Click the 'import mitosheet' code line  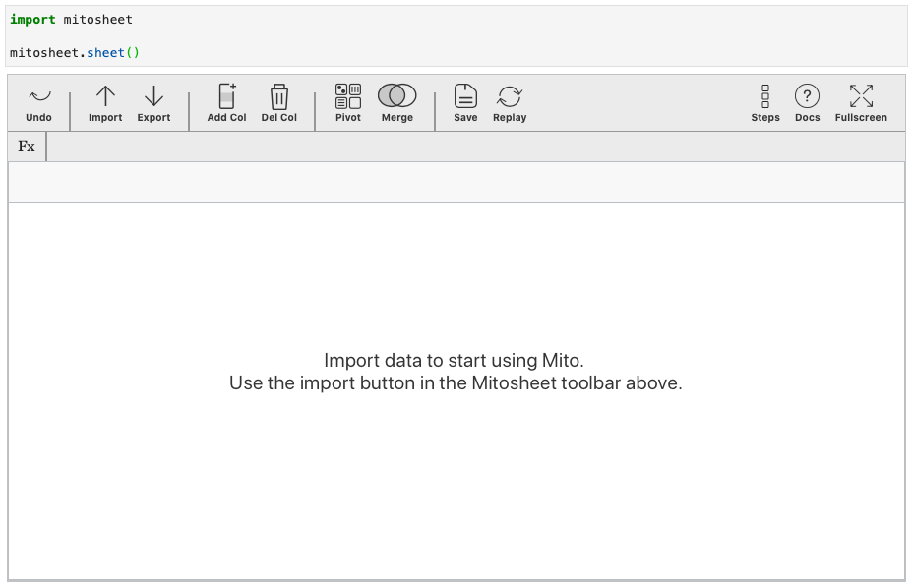click(71, 20)
